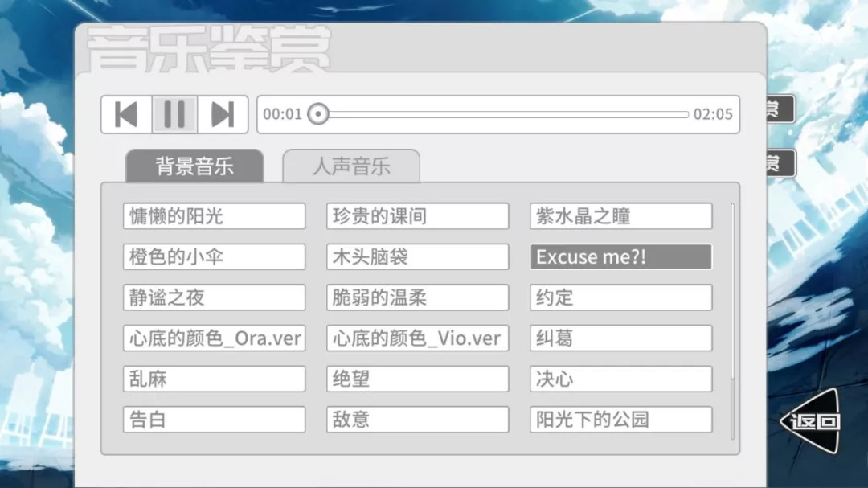Image resolution: width=868 pixels, height=488 pixels.
Task: Click the scrollbar on the song list
Action: point(734,289)
